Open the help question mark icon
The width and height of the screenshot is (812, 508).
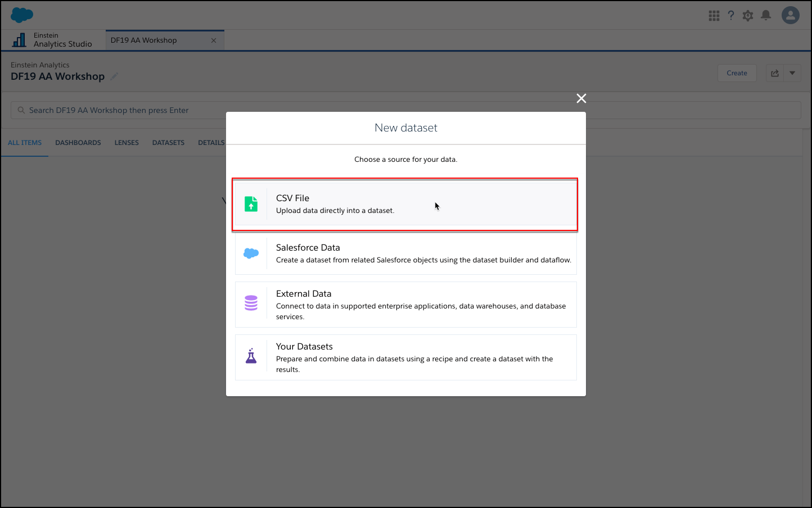pos(731,16)
